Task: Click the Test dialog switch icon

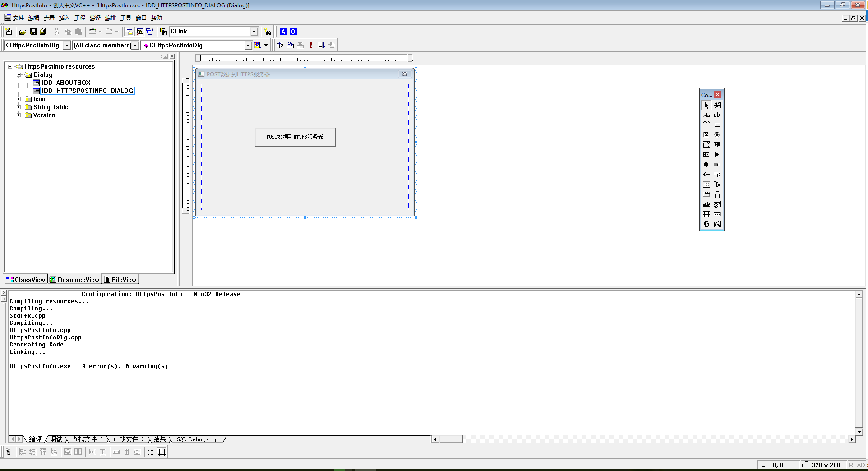Action: coord(8,452)
